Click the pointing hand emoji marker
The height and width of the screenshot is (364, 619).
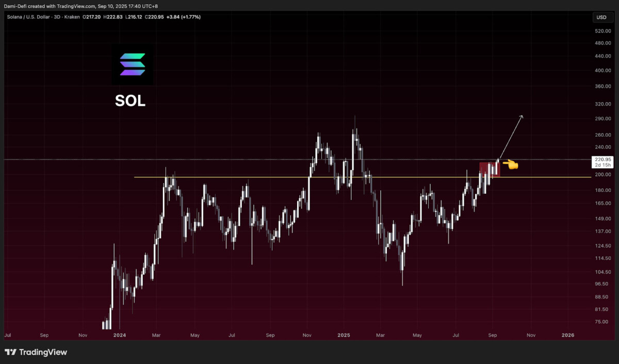pos(510,164)
